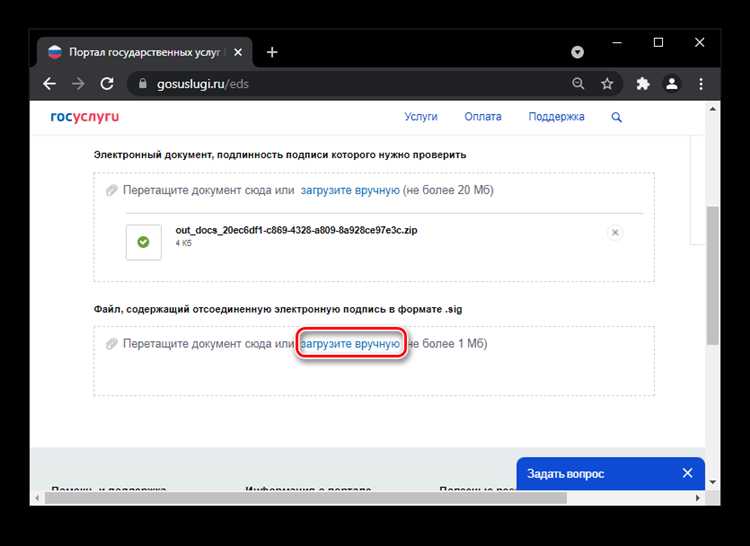
Task: Open the Поддержка menu item
Action: [x=556, y=117]
